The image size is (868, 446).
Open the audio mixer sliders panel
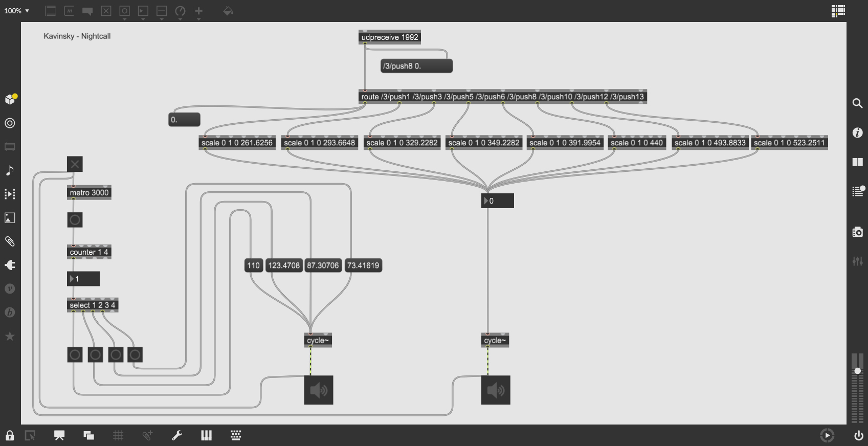[x=858, y=261]
